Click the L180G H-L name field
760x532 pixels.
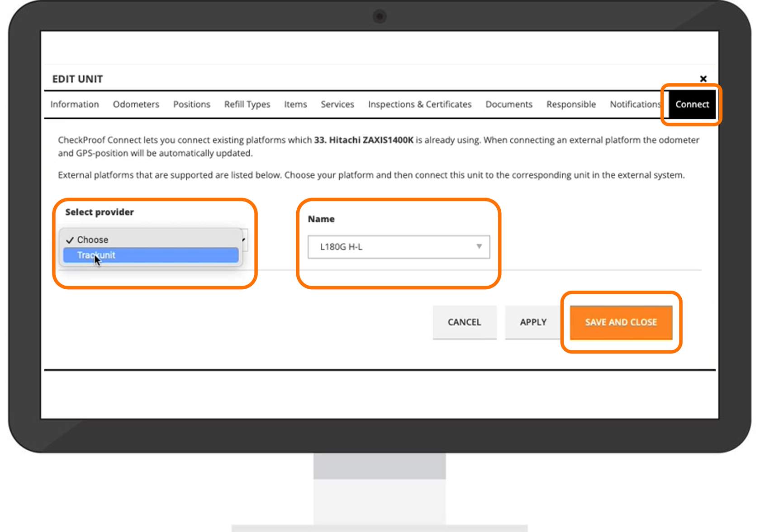click(389, 247)
